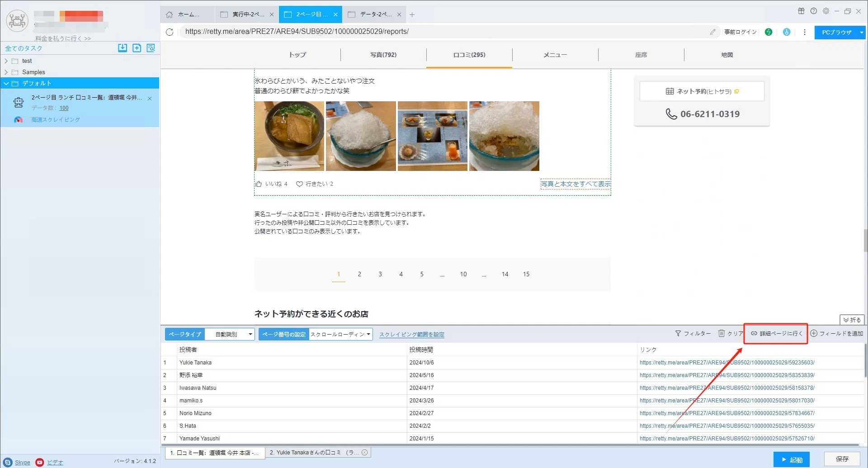The image size is (868, 468).
Task: Open the 写真(792) page tab
Action: pos(383,55)
